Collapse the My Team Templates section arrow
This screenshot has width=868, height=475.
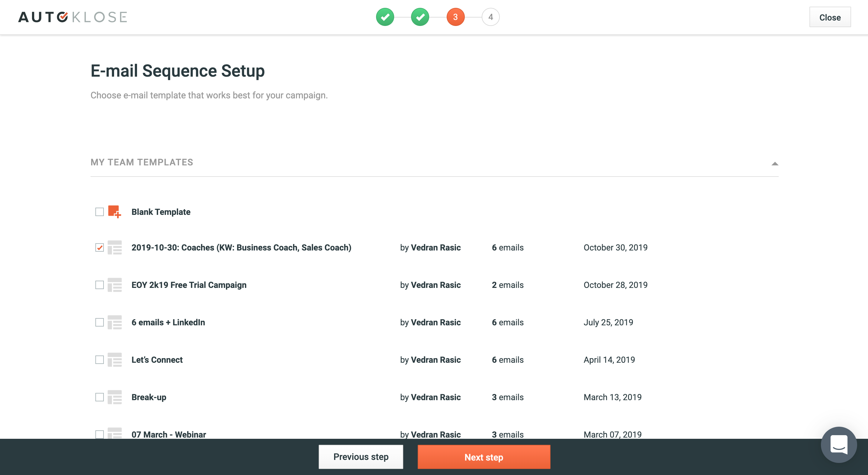[x=775, y=164]
